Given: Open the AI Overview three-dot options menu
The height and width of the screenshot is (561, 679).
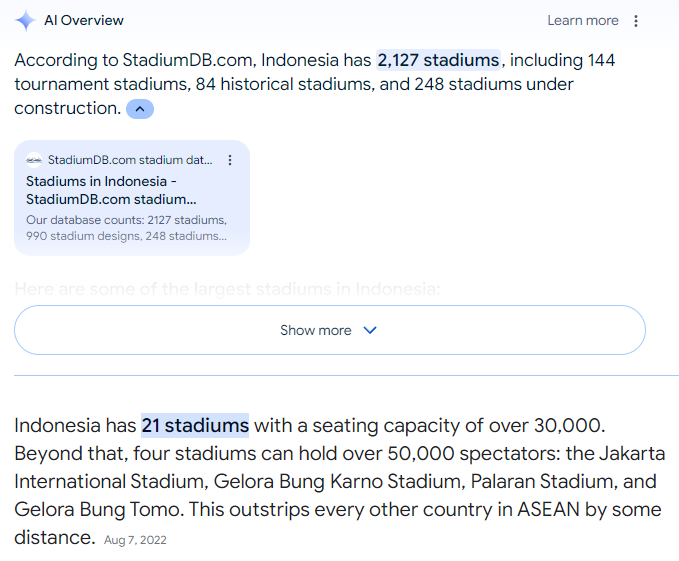Looking at the screenshot, I should pyautogui.click(x=636, y=21).
